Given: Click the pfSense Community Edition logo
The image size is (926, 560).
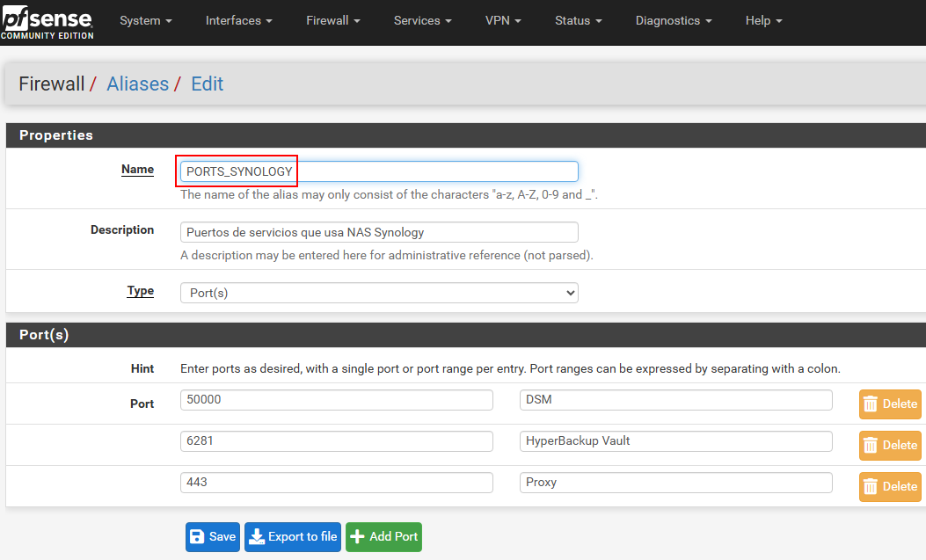Looking at the screenshot, I should [x=47, y=22].
